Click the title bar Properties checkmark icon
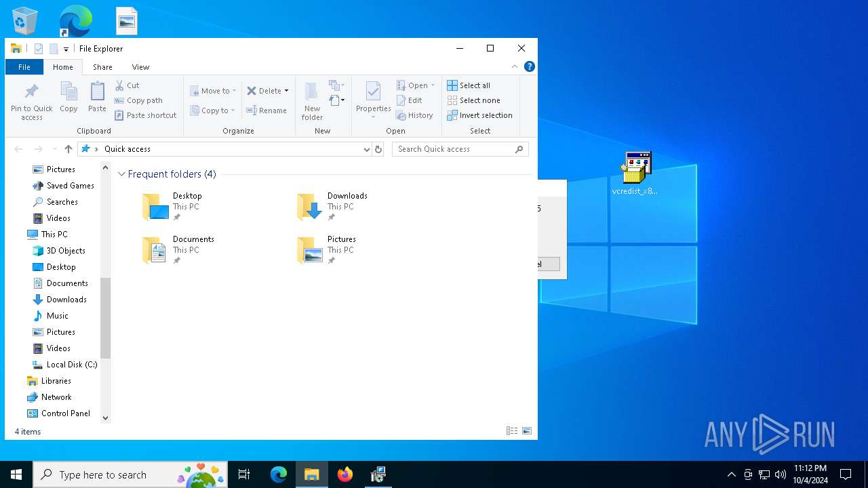Screen dimensions: 868x488 pos(39,49)
